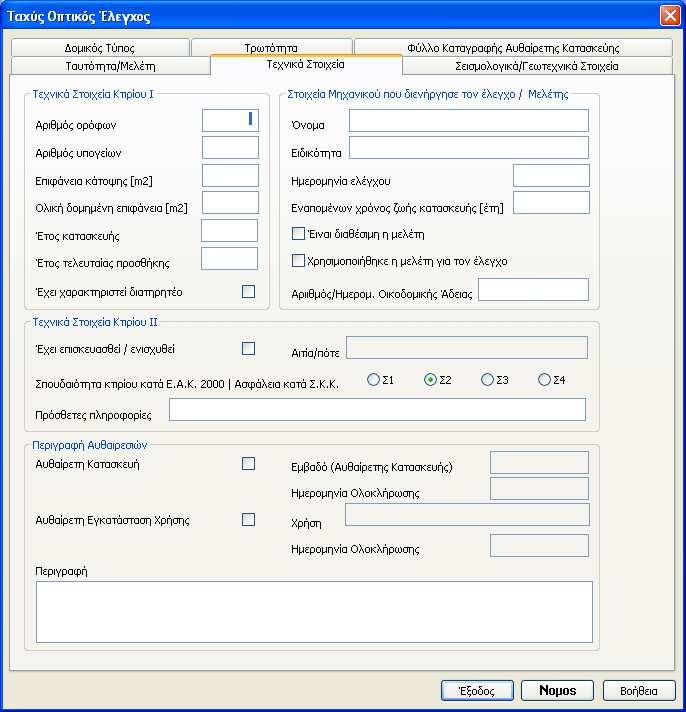Click the Ημερομηνία ελέγχου field
The height and width of the screenshot is (712, 686).
click(551, 176)
